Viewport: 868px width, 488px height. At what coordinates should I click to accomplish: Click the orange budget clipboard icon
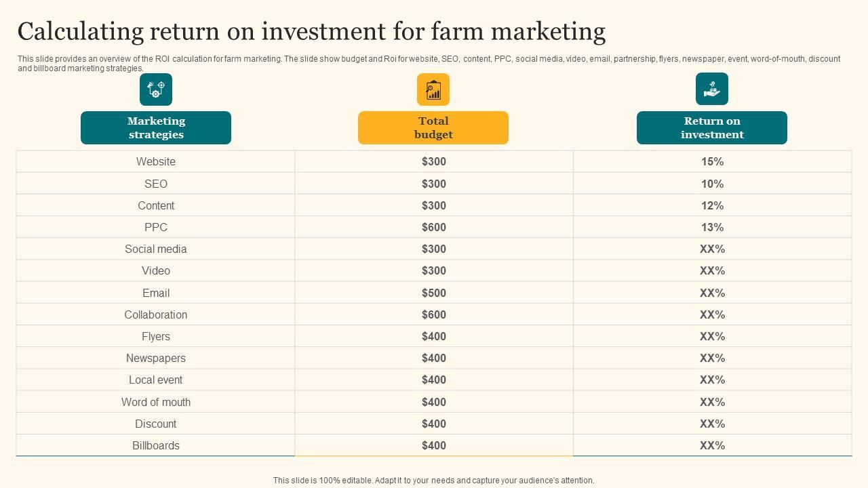tap(433, 89)
